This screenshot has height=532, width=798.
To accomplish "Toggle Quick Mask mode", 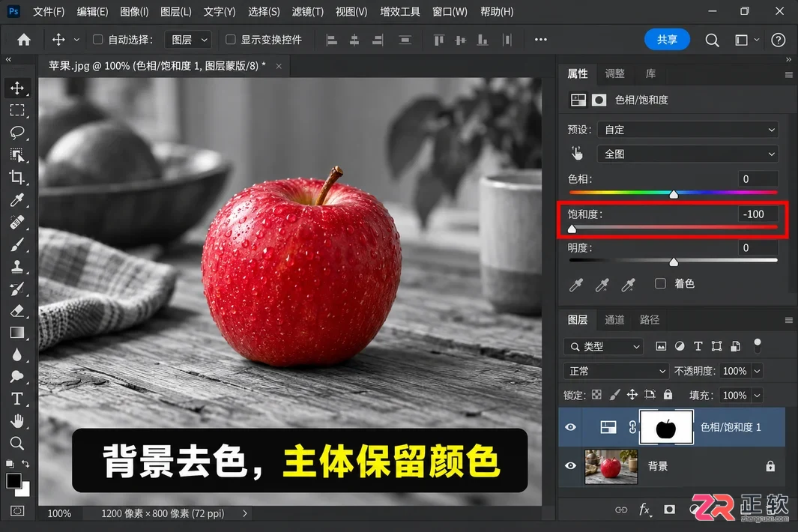I will (x=17, y=510).
